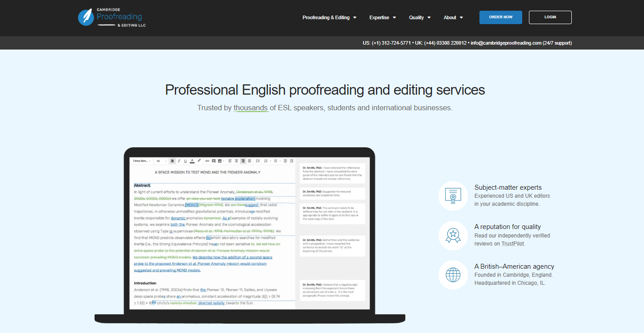Image resolution: width=644 pixels, height=333 pixels.
Task: Open the font size 10 dropdown
Action: click(x=161, y=161)
